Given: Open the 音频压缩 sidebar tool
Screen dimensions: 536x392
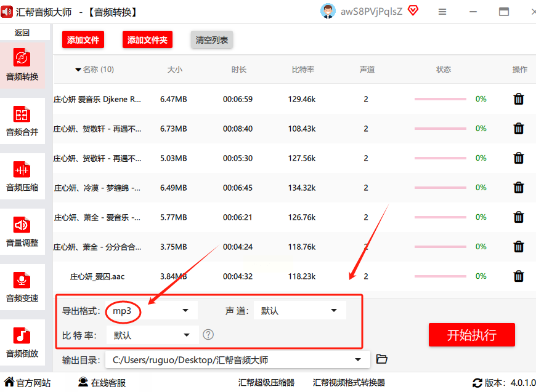Looking at the screenshot, I should [x=22, y=176].
